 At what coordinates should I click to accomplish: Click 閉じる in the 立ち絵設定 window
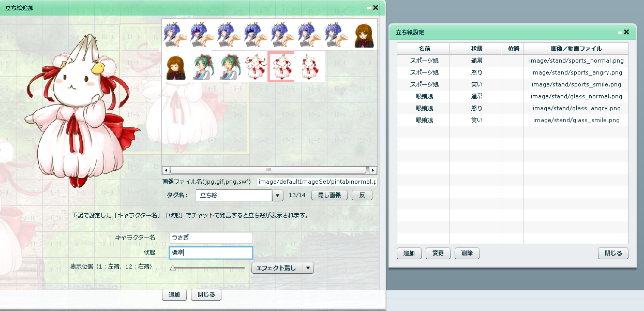click(613, 254)
